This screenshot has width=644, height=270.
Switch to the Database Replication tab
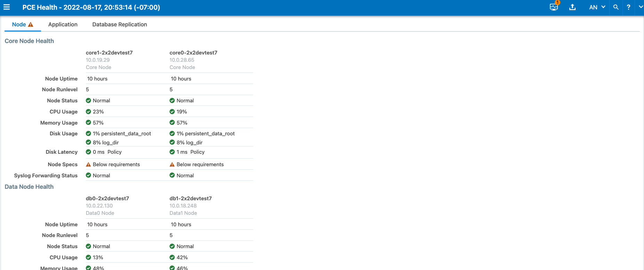tap(119, 24)
